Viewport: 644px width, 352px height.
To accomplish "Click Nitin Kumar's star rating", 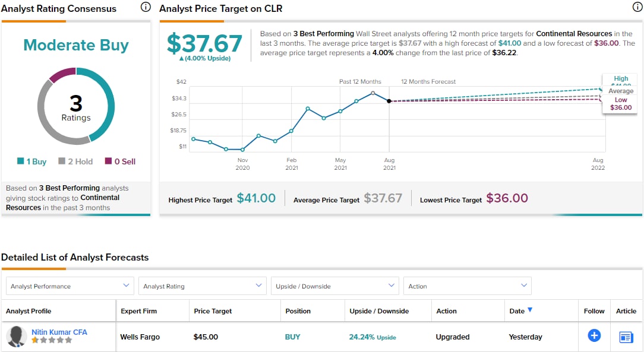I will click(52, 341).
